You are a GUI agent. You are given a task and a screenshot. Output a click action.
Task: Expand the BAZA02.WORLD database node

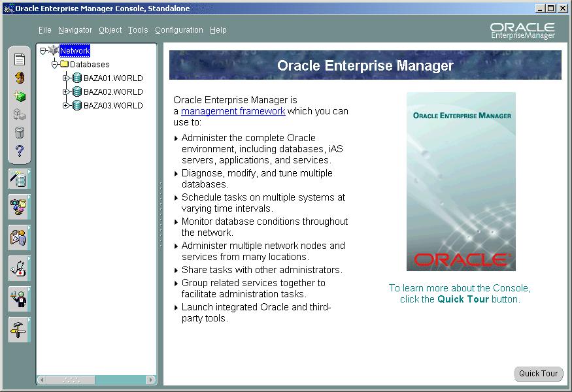[65, 92]
